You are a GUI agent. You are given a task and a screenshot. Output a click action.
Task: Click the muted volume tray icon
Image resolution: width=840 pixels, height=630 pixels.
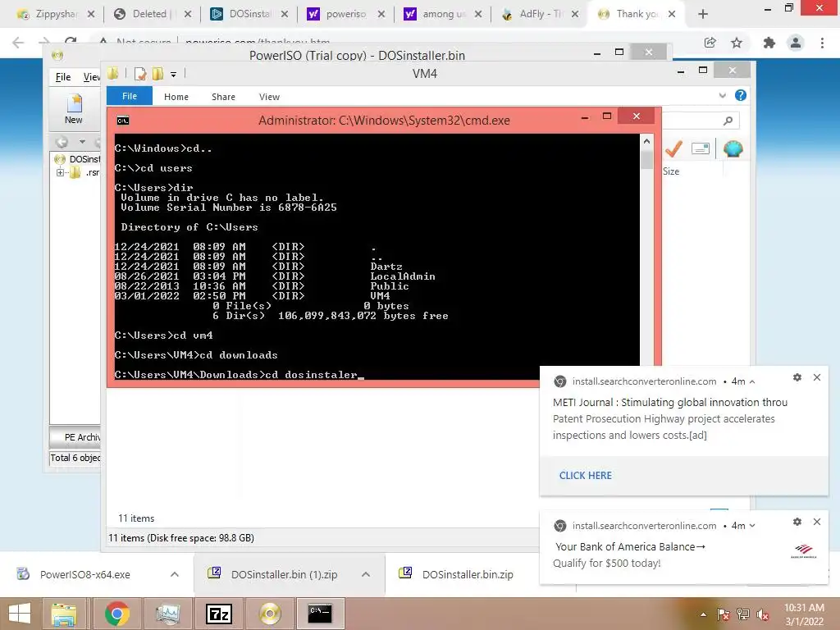point(763,614)
